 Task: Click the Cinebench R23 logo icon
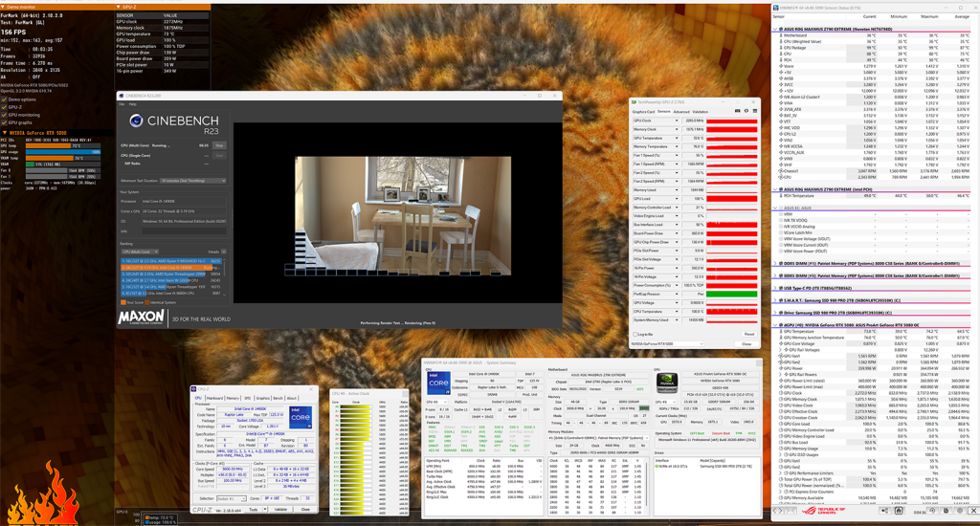coord(136,121)
